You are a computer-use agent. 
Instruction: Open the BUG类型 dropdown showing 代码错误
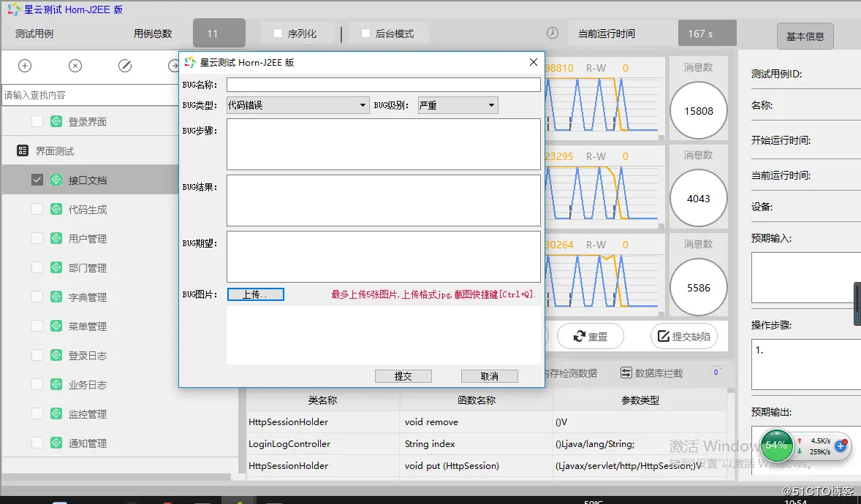[x=365, y=104]
